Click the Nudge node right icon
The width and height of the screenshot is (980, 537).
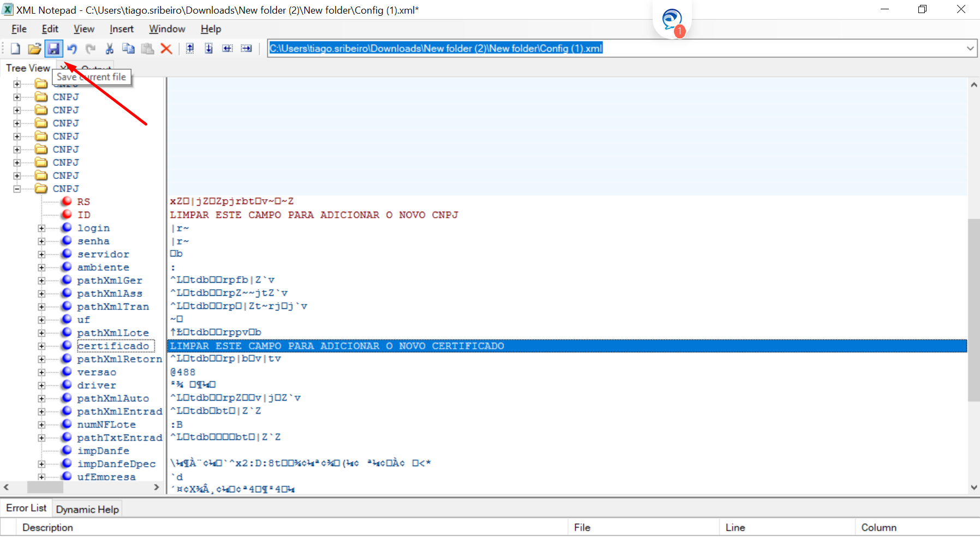[x=247, y=49]
